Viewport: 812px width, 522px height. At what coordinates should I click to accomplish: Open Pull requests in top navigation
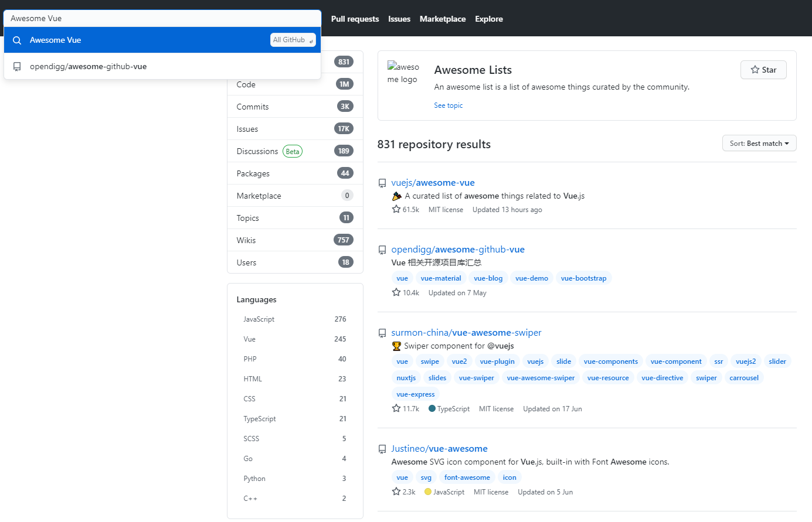355,19
